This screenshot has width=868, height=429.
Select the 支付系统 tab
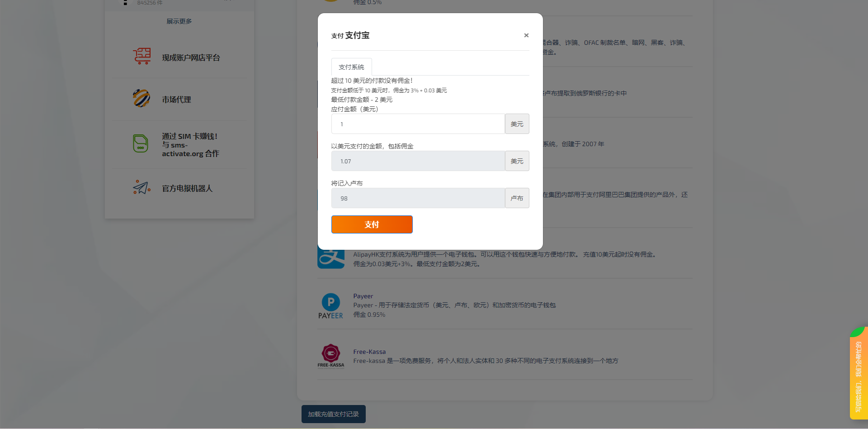pos(351,67)
